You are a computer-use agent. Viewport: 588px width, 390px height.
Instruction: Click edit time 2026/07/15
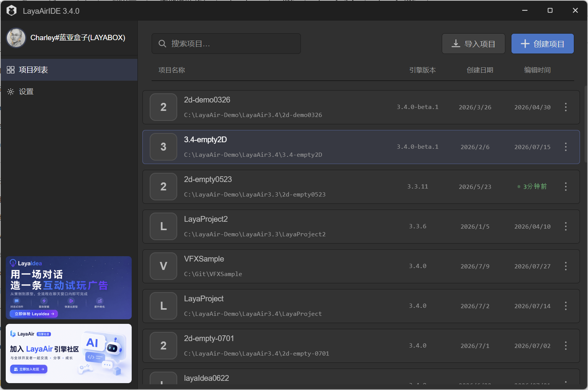tap(532, 147)
